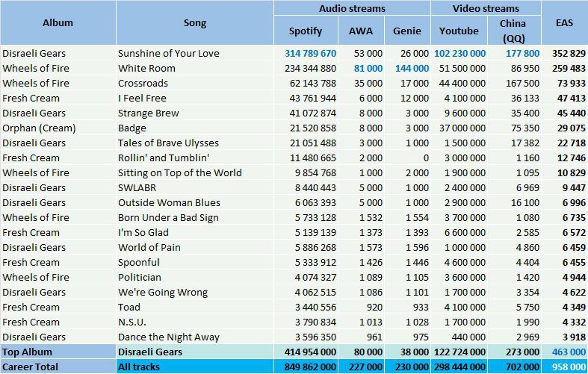Click Spotify value 43 761 944
This screenshot has height=374, width=588.
(x=313, y=99)
